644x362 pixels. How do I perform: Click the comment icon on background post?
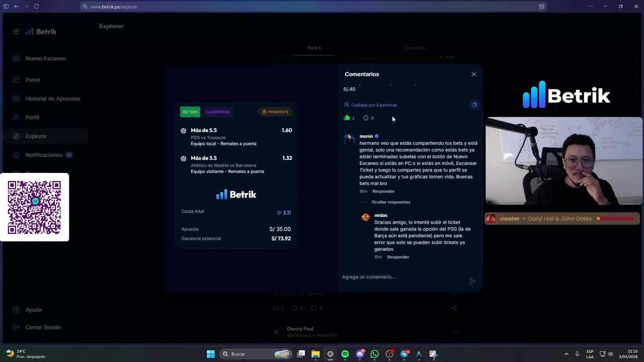[x=313, y=308]
